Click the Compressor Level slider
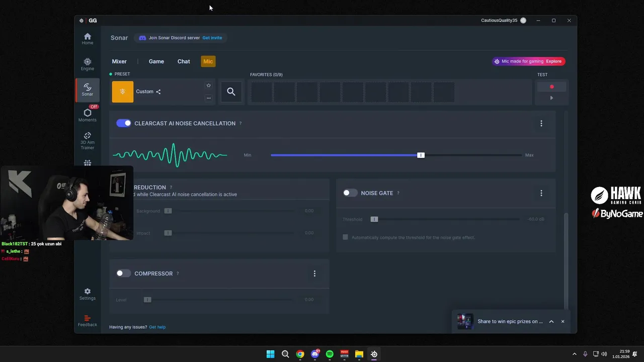644x362 pixels. tap(218, 300)
